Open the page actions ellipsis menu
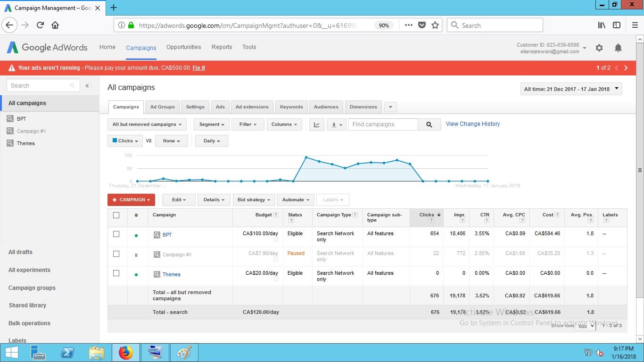 (409, 25)
